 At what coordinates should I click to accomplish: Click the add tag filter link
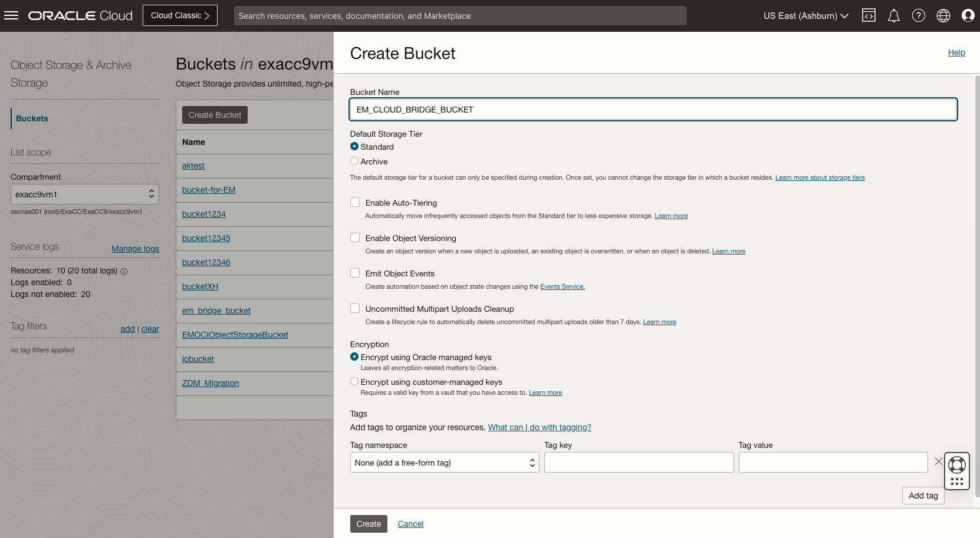click(127, 329)
